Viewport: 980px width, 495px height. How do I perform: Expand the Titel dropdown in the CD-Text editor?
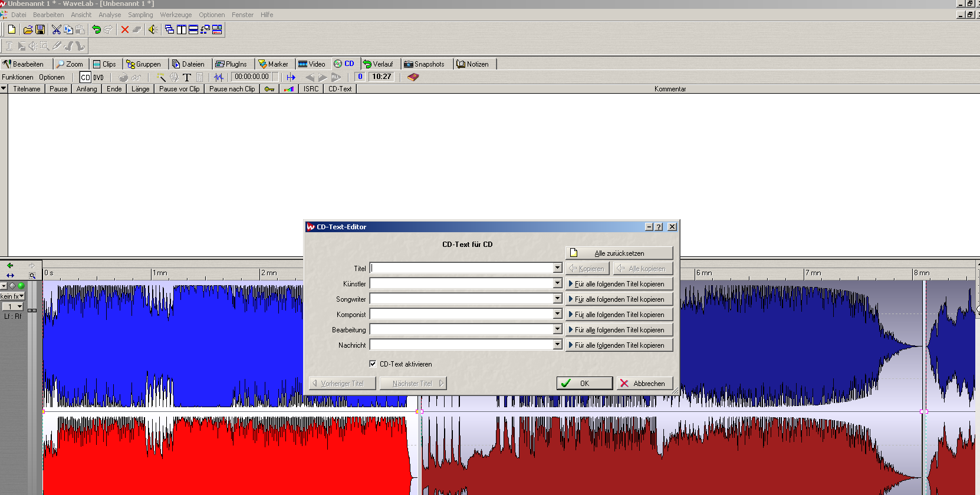[557, 268]
